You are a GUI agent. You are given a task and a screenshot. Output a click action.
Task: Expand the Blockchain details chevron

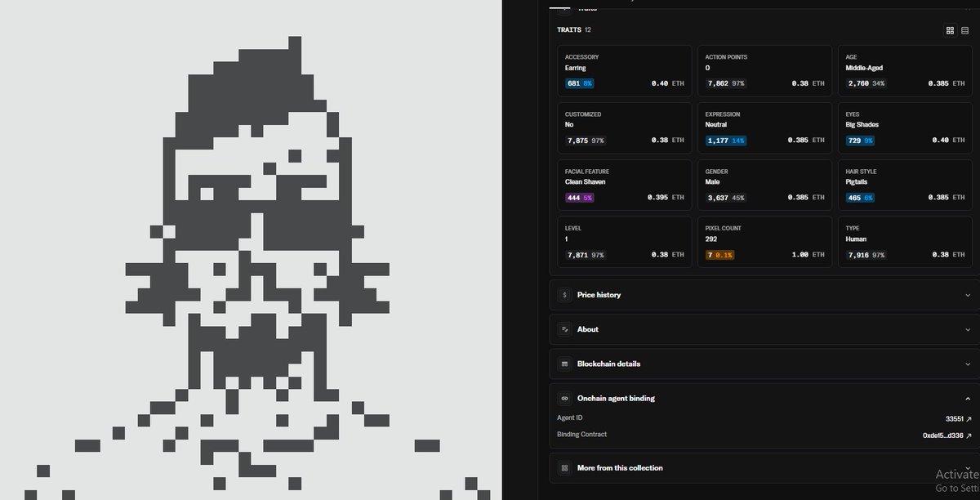pyautogui.click(x=968, y=364)
